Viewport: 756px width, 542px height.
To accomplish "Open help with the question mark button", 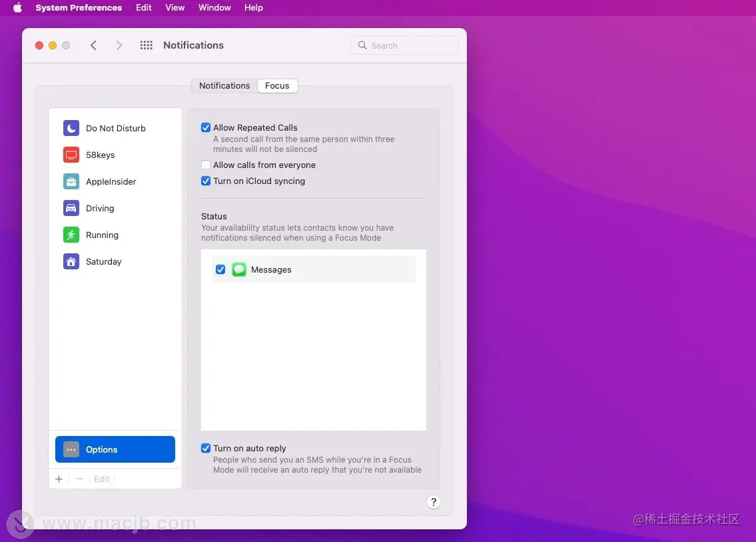I will click(434, 502).
